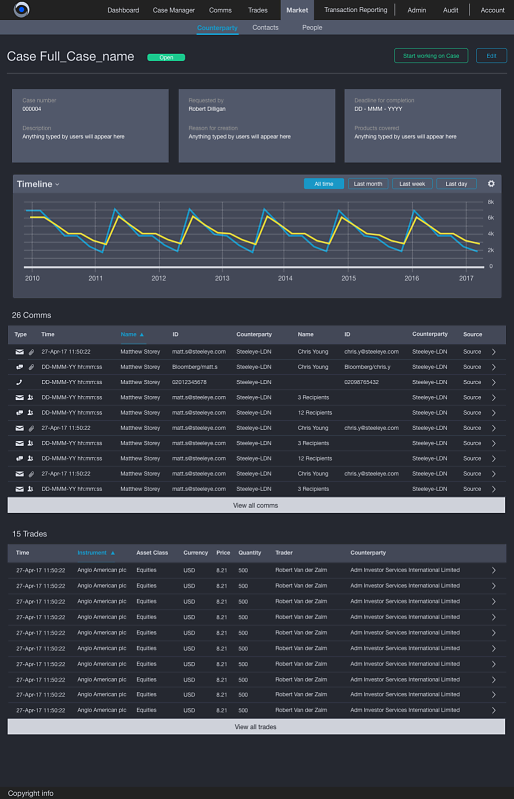514x799 pixels.
Task: Click the 2016 year marker on the timeline
Action: [412, 279]
